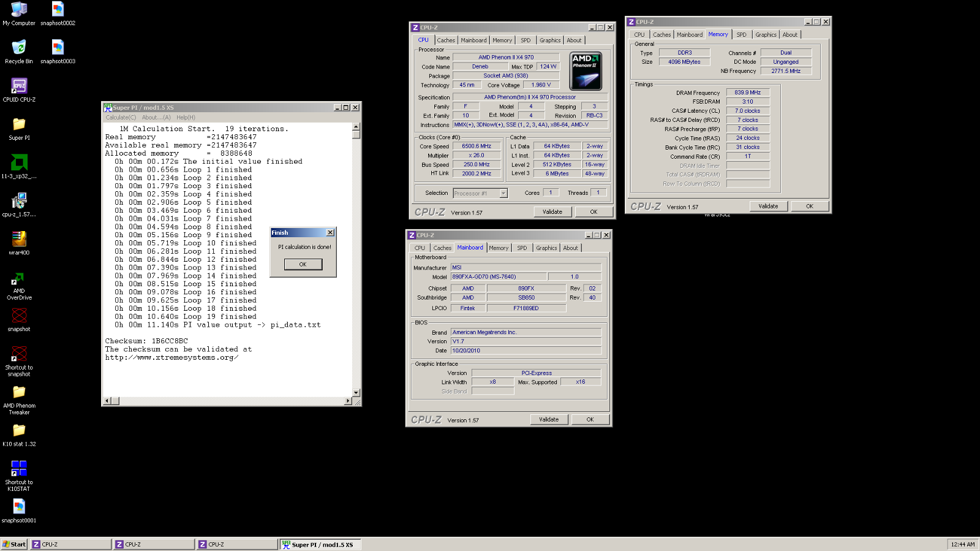Click Super PI window title icon
Screen dimensions: 980x551
pyautogui.click(x=108, y=107)
